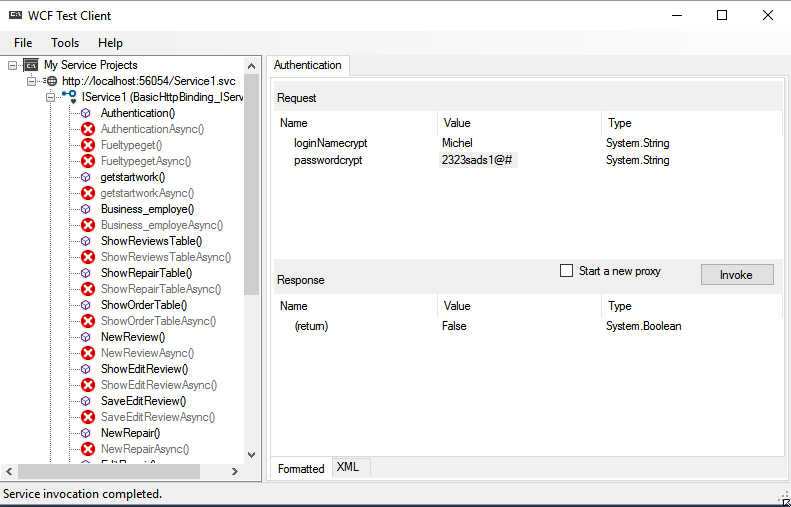
Task: Click the cube icon beside ShowEditReview()
Action: coord(86,369)
